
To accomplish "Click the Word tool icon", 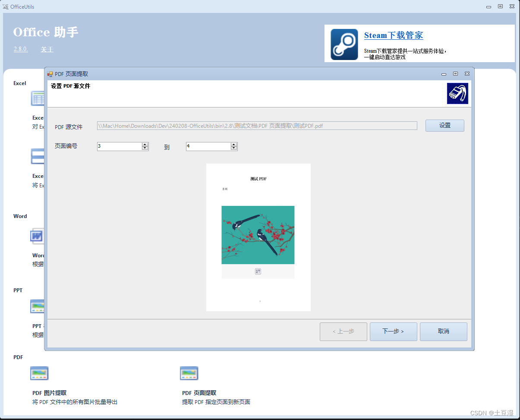I will 37,236.
